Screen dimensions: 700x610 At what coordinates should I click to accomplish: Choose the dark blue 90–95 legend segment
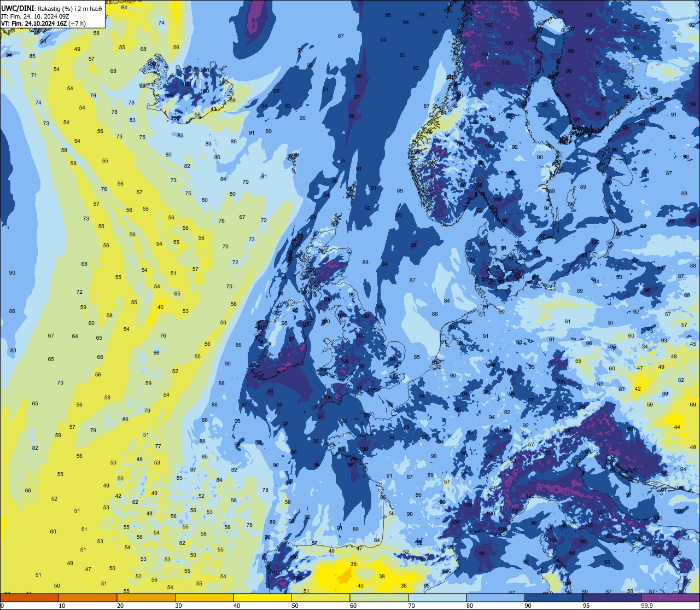point(553,598)
